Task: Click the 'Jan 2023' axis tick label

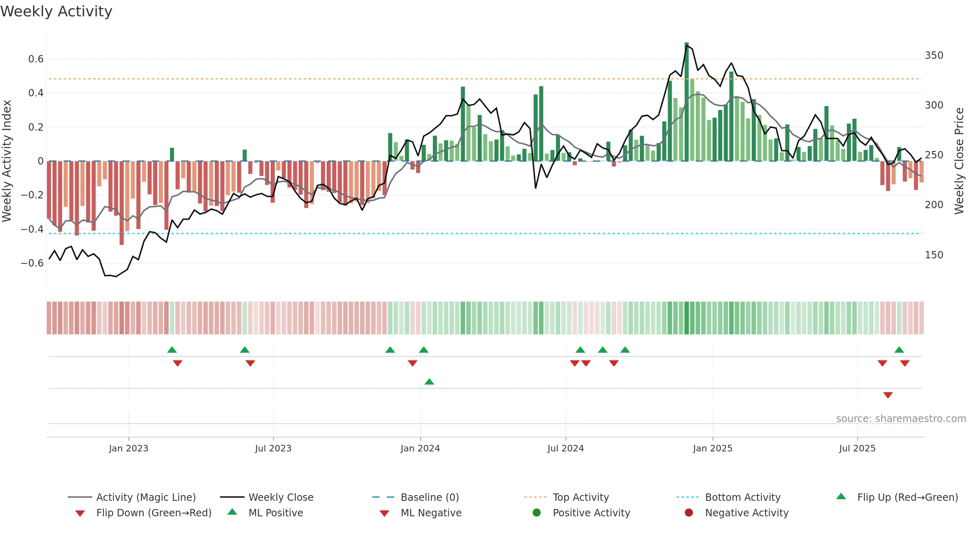Action: click(x=129, y=448)
